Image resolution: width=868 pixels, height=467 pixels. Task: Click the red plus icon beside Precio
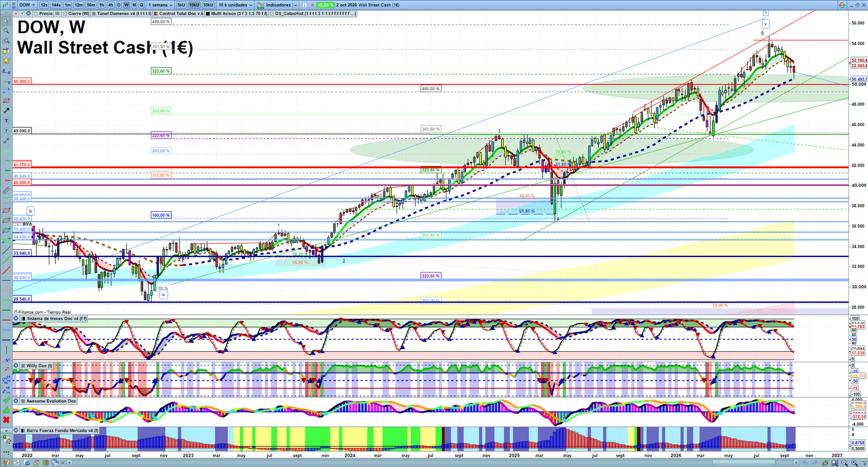pos(16,14)
